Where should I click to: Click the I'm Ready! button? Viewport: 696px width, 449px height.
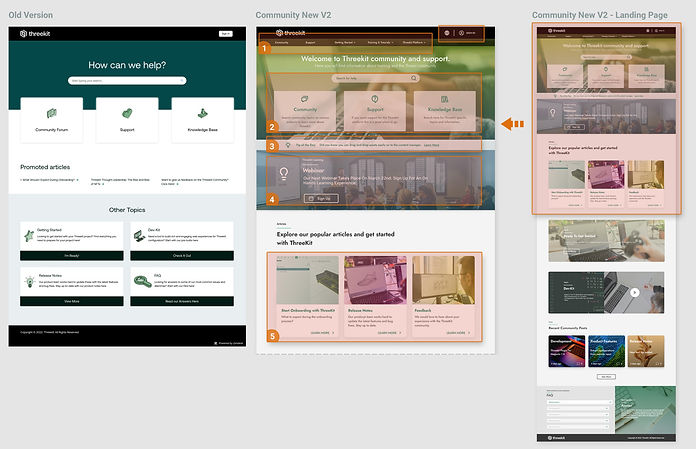72,256
